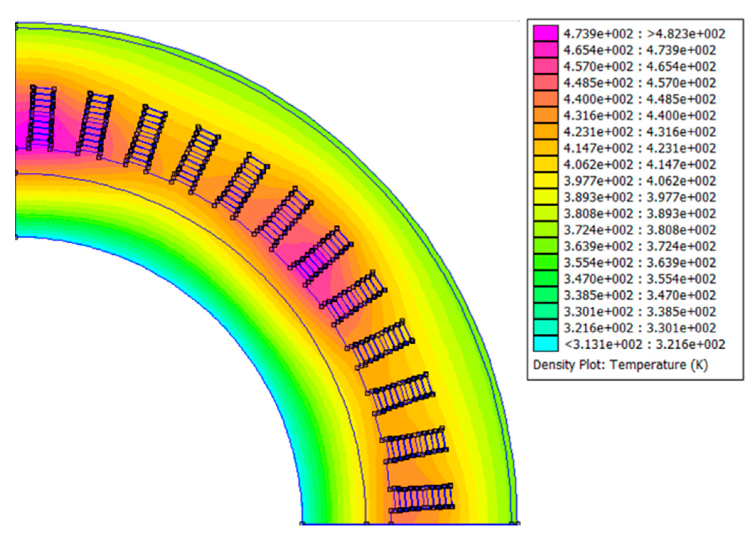The width and height of the screenshot is (756, 539).
Task: Click the 4.147e+002 : 4.231e+002 legend swatch
Action: coord(545,148)
